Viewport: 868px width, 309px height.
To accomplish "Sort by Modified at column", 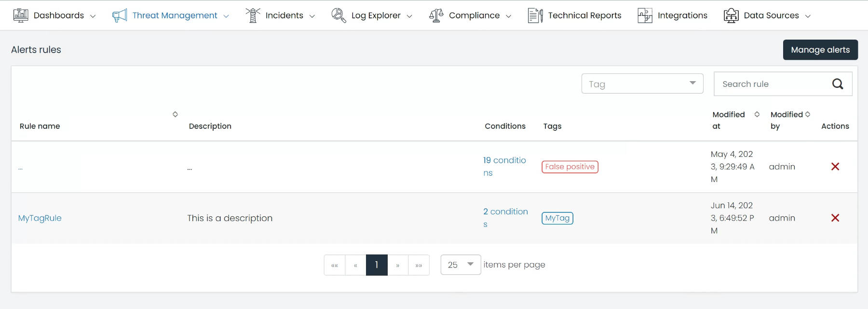I will click(757, 114).
